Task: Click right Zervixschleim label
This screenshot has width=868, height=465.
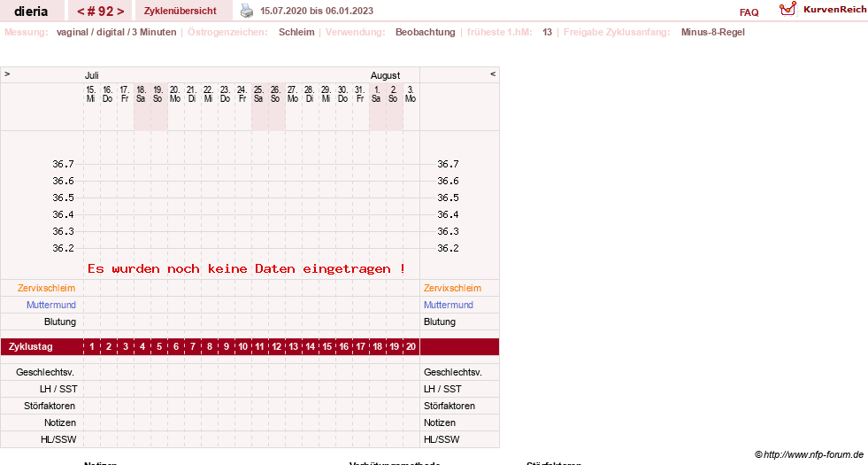Action: click(452, 288)
